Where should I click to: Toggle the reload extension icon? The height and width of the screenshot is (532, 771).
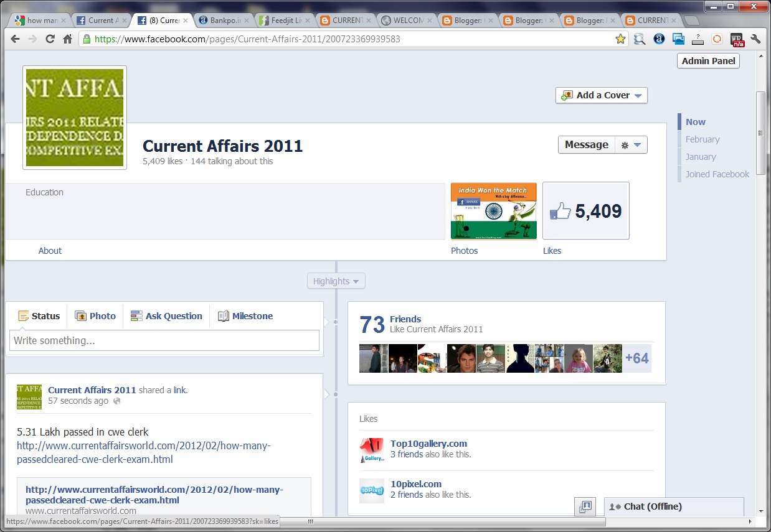716,39
